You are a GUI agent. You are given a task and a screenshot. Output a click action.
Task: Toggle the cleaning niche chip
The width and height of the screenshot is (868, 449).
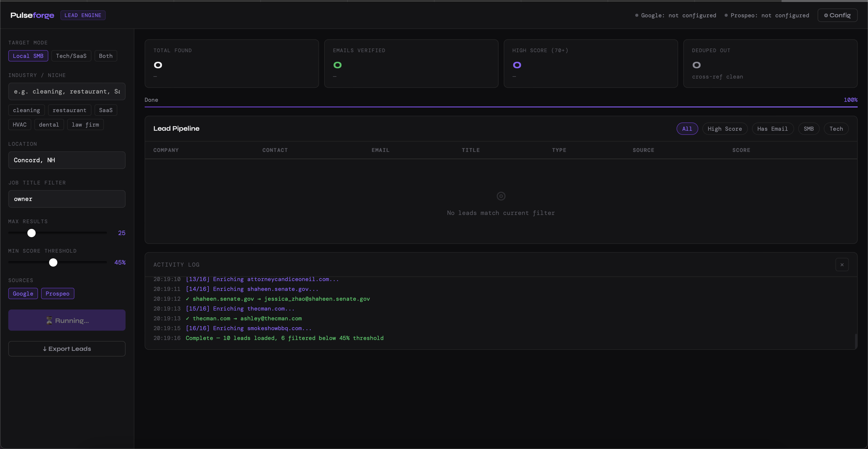coord(26,110)
